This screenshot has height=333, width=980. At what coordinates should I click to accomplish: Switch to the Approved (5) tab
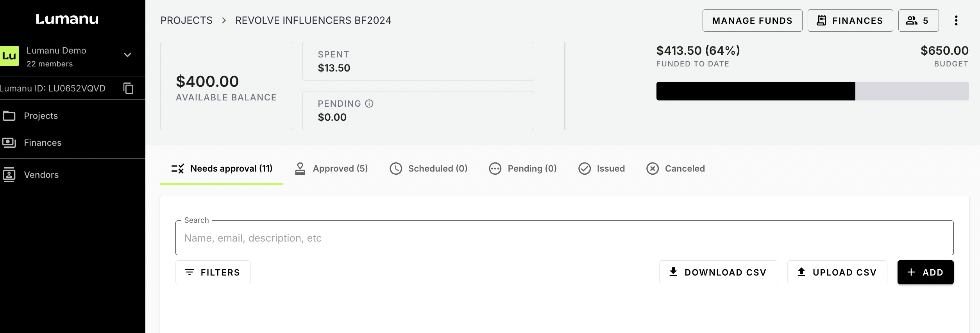[x=331, y=168]
